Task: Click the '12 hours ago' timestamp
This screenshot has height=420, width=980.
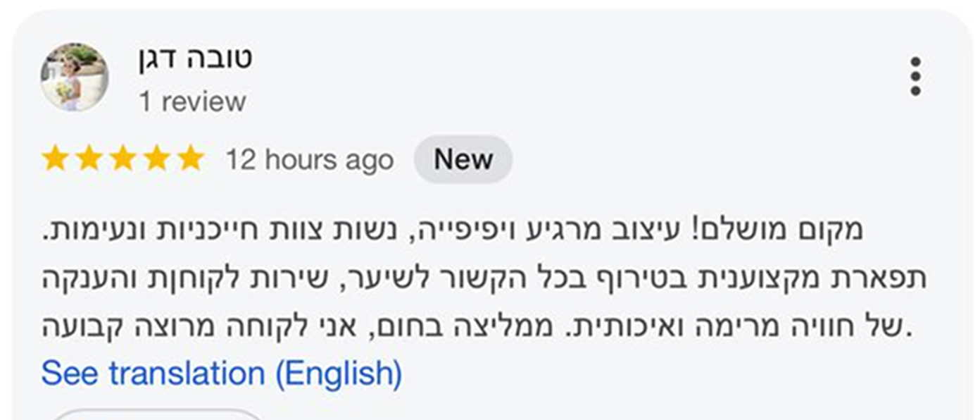Action: coord(309,161)
